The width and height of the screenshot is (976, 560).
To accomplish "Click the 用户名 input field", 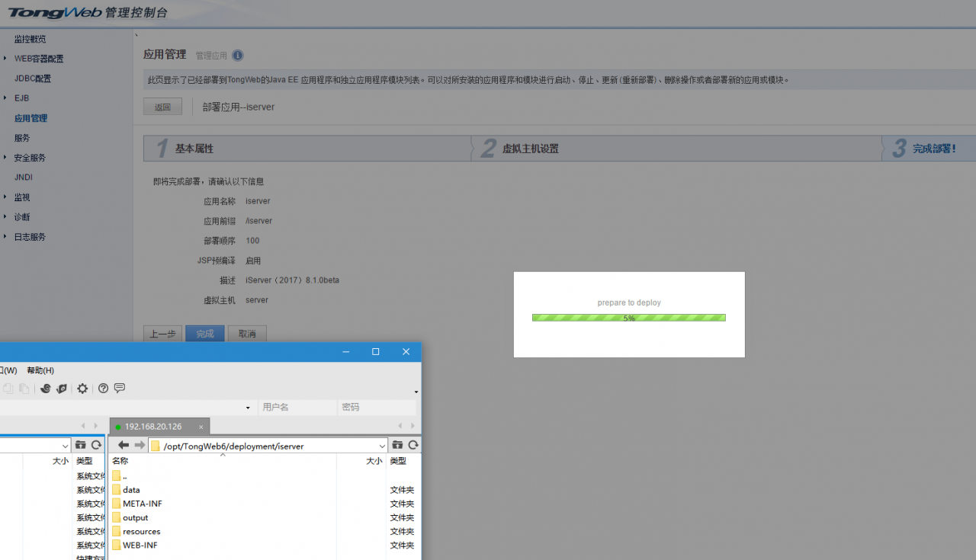I will [297, 408].
